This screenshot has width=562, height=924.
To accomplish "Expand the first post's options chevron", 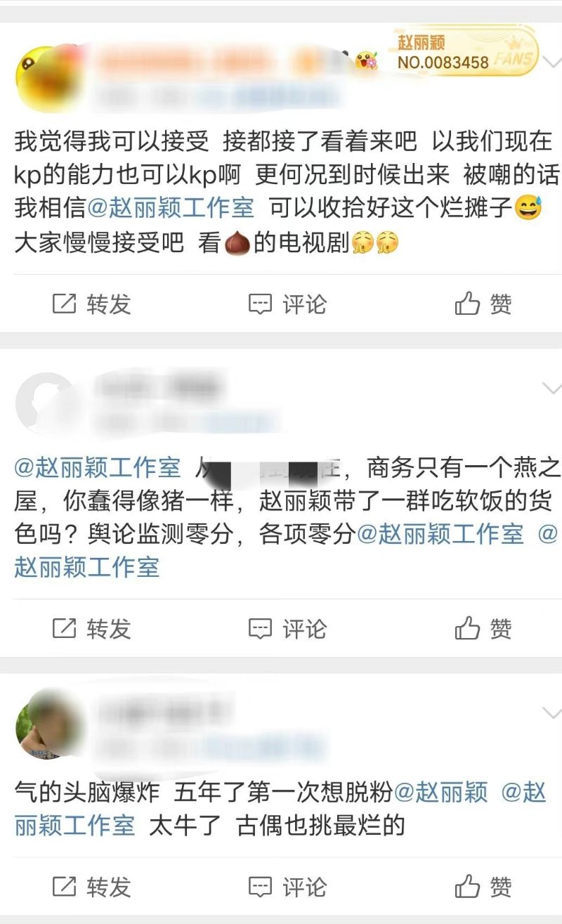I will (552, 63).
